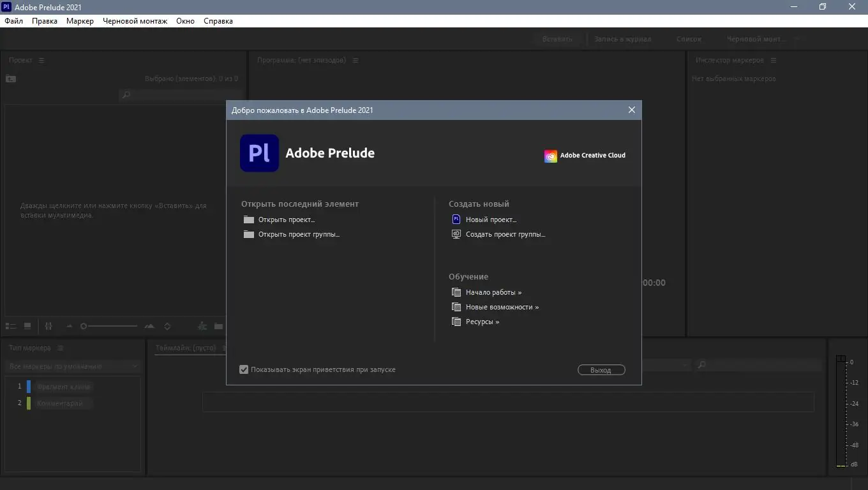
Task: Click the icon beside Новые возможности
Action: 456,307
